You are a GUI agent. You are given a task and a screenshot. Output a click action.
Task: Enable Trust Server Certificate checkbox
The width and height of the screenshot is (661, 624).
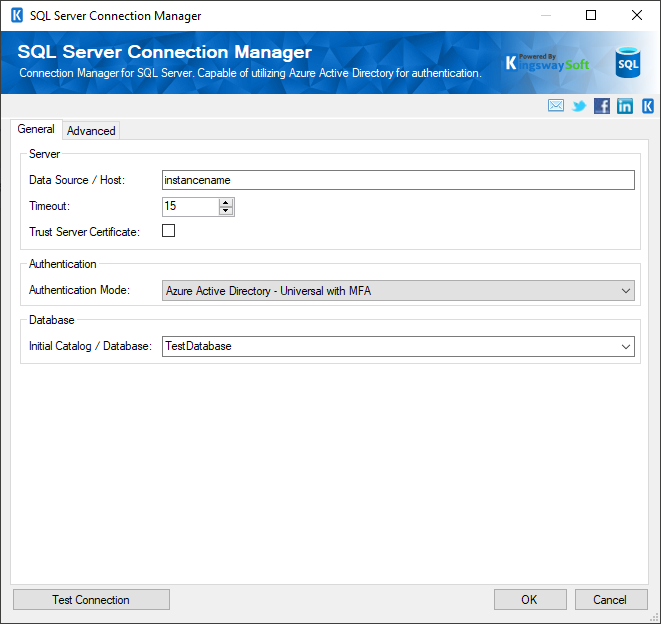[169, 231]
